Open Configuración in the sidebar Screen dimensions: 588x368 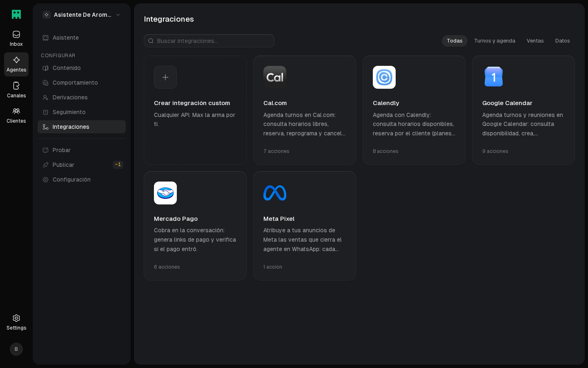(x=82, y=180)
